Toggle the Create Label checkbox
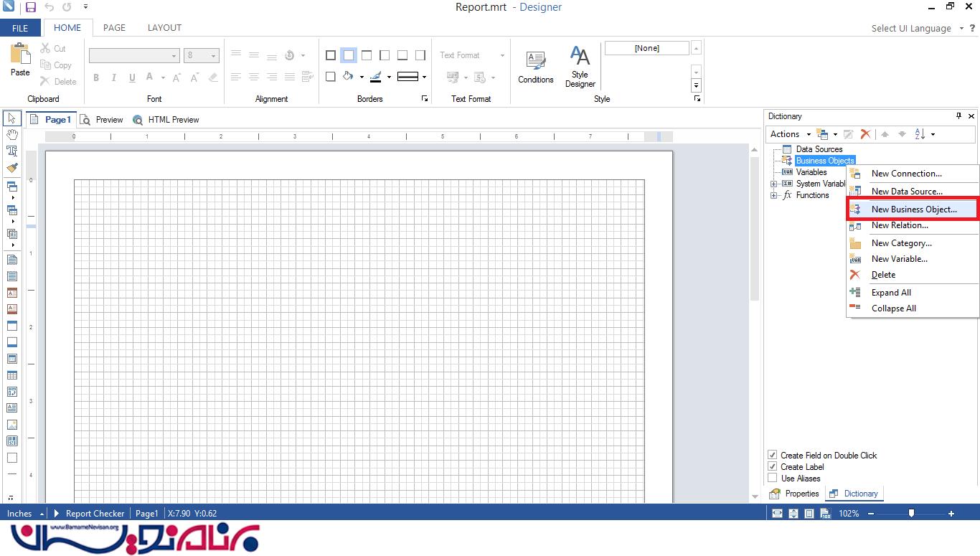This screenshot has height=556, width=980. coord(773,466)
